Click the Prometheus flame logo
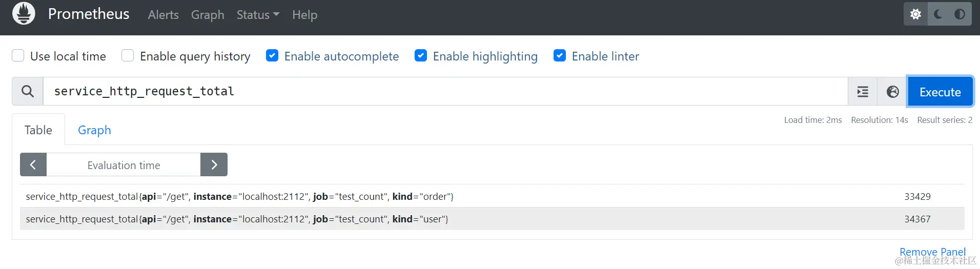Screen dimensions: 980x269 [24, 14]
